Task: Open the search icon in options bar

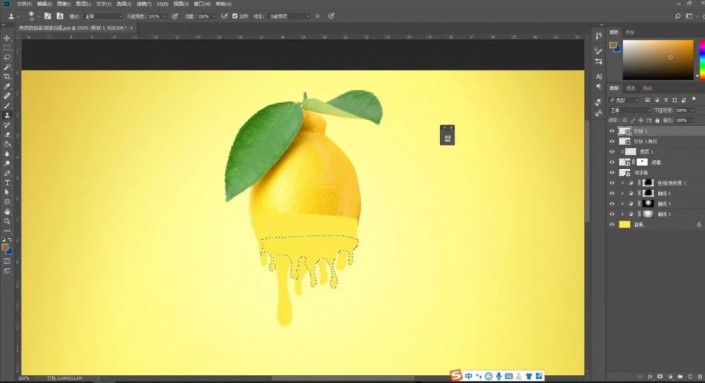Action: (678, 16)
